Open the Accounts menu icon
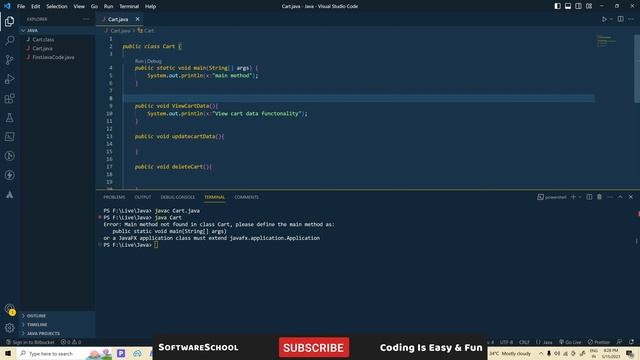 pyautogui.click(x=9, y=309)
